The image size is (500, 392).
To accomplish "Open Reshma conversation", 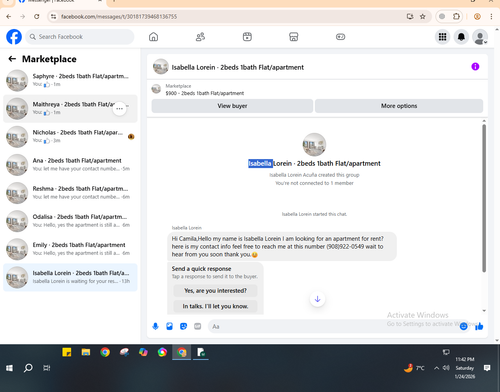I will click(x=70, y=193).
